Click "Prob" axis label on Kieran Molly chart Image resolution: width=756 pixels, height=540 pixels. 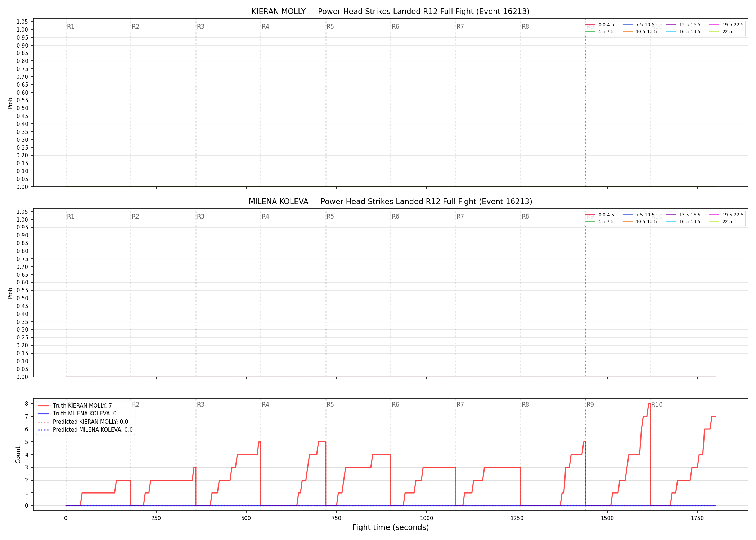pyautogui.click(x=10, y=103)
